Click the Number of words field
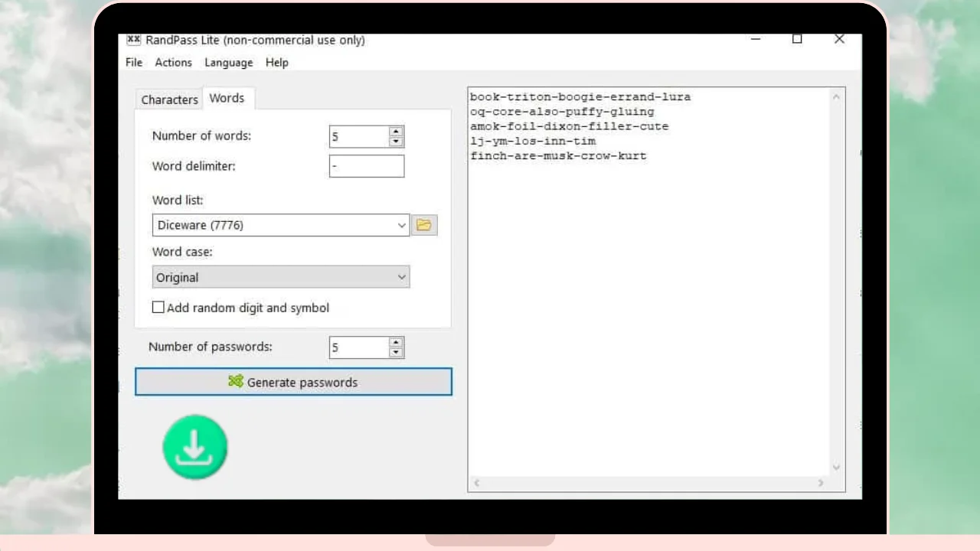Image resolution: width=980 pixels, height=551 pixels. tap(359, 137)
